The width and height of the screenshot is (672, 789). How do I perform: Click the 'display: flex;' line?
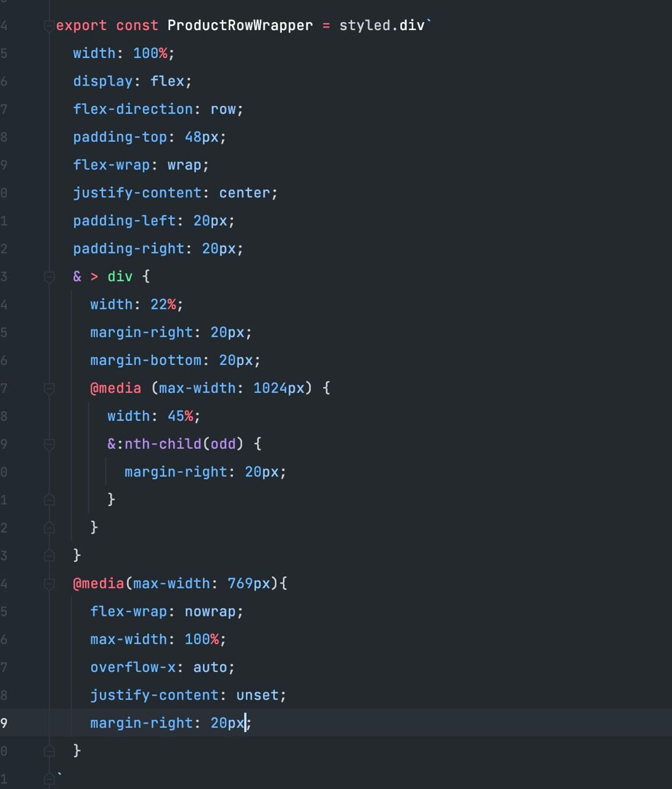point(133,81)
